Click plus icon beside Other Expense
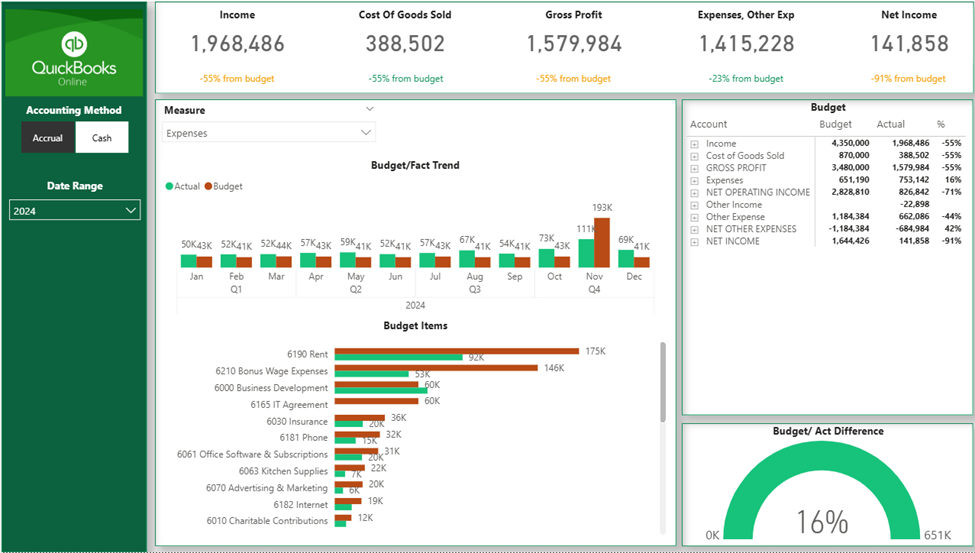The image size is (975, 553). [x=694, y=217]
